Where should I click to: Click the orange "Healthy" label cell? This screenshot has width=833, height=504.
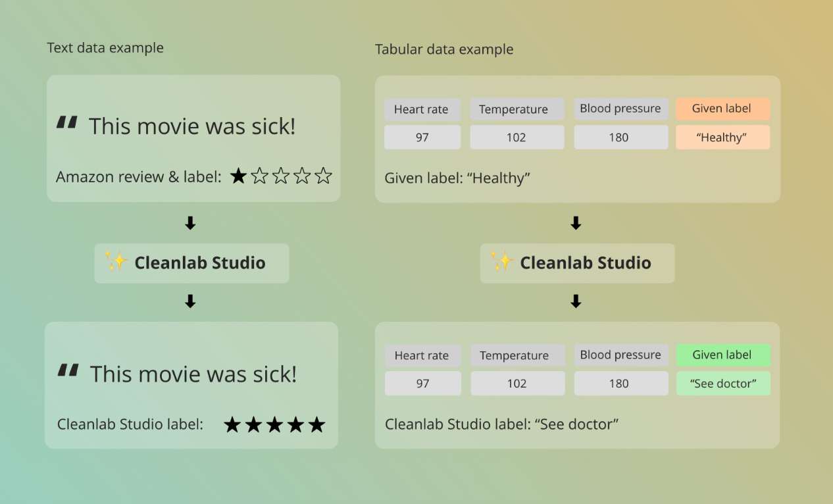(x=722, y=138)
